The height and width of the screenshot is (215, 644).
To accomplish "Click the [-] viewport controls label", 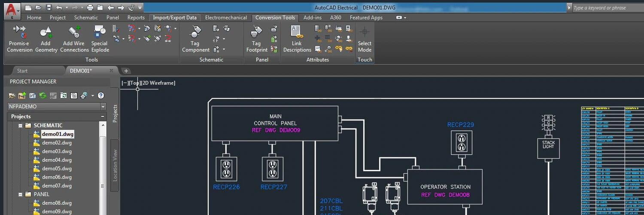I will click(125, 83).
